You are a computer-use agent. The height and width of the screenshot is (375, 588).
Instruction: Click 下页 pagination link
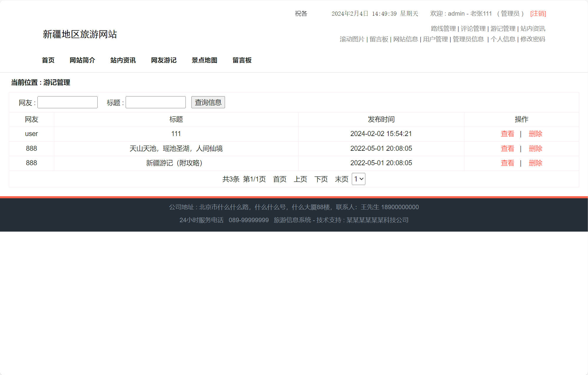coord(321,179)
